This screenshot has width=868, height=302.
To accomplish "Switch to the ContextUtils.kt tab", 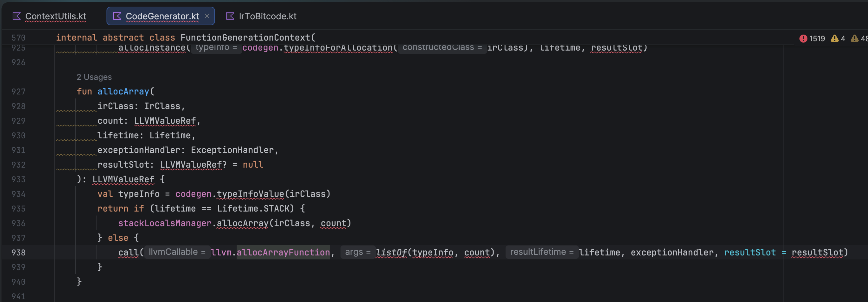I will click(56, 16).
